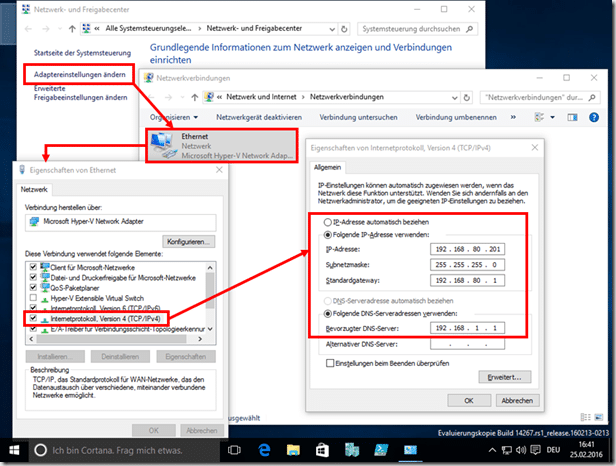
Task: Launch the Edge browser from the taskbar
Action: pos(264,450)
